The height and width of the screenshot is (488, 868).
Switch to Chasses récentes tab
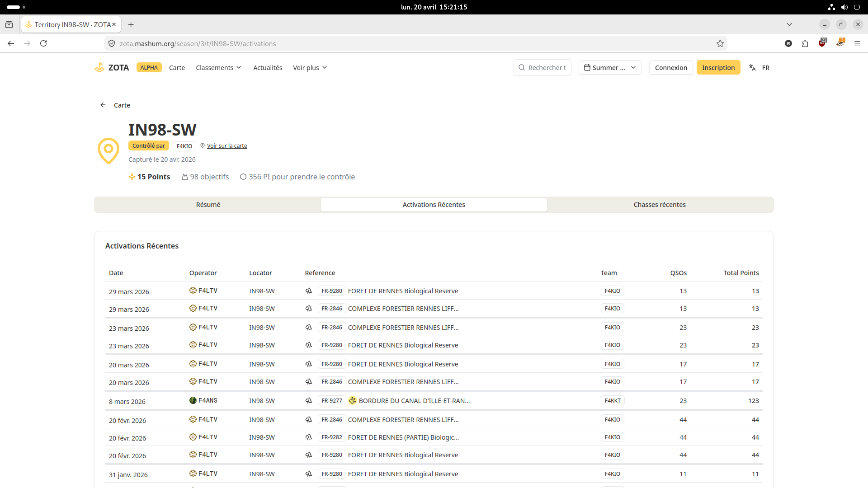click(x=660, y=205)
